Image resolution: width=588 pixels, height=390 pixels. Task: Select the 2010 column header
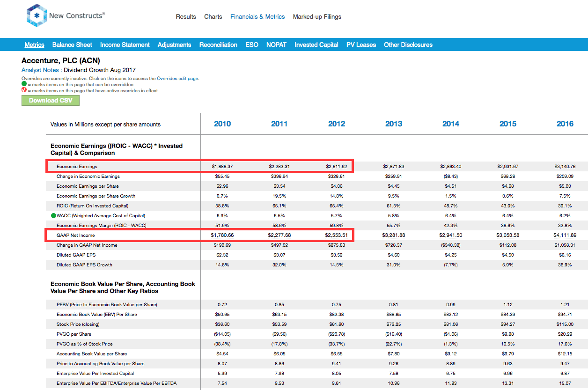pyautogui.click(x=222, y=124)
